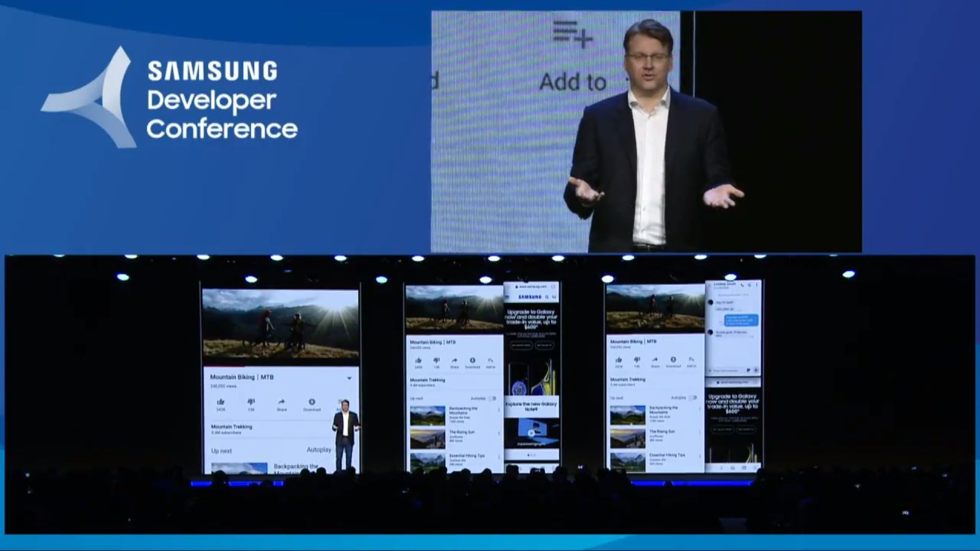The height and width of the screenshot is (551, 980).
Task: Open The Rising Sun thumbnail on the right screen
Action: pyautogui.click(x=628, y=438)
